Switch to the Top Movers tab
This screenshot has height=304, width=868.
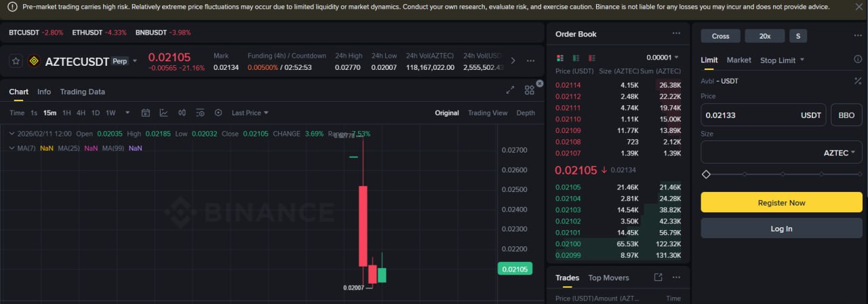pyautogui.click(x=608, y=278)
